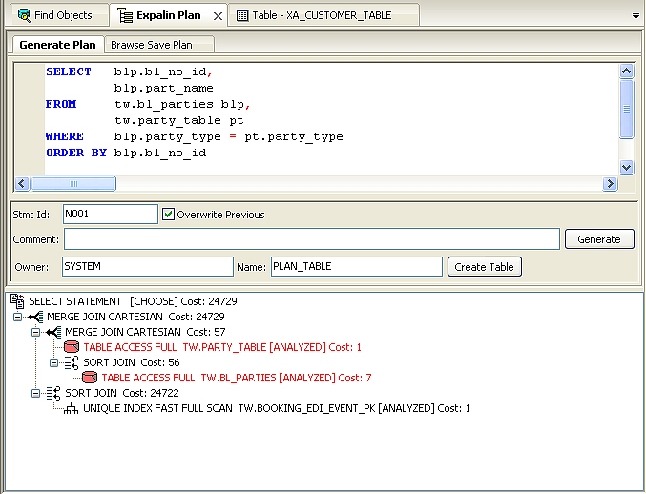The width and height of the screenshot is (646, 494).
Task: Click the MERGE JOIN CARTESIAN Cost 57 icon
Action: (52, 331)
